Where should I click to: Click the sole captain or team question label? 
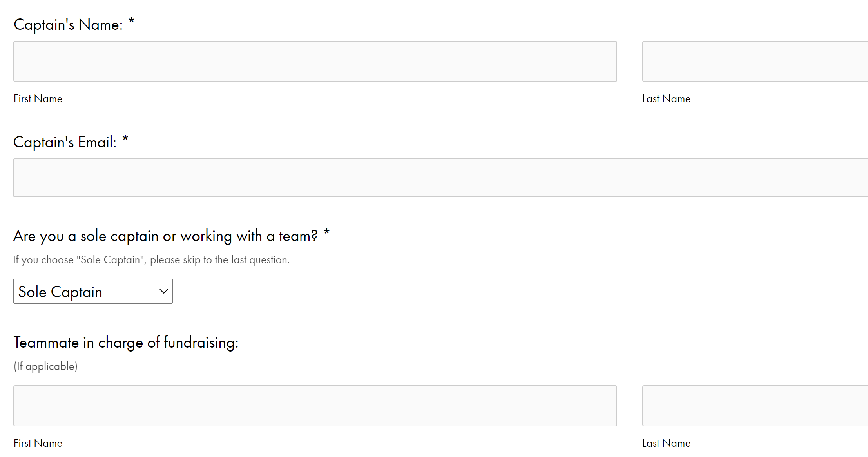pos(165,236)
